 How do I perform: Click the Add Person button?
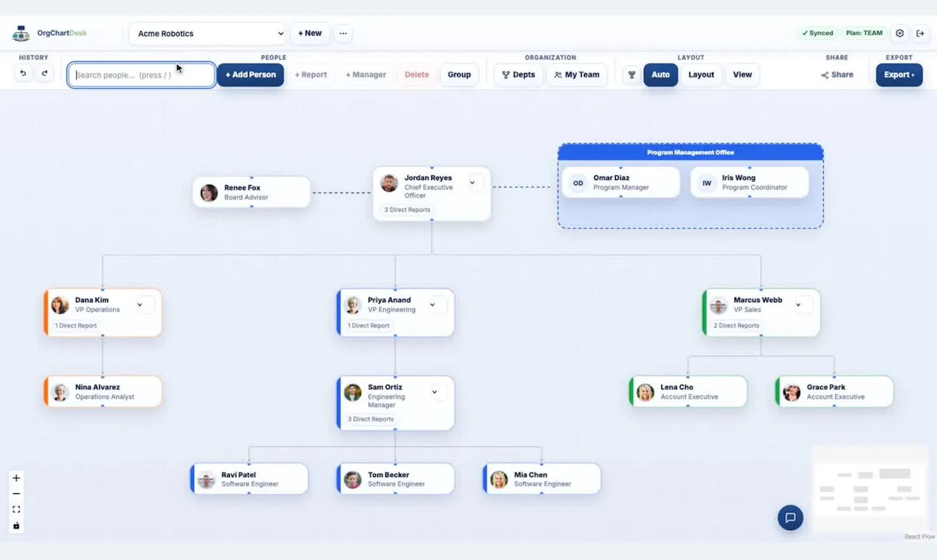click(x=251, y=75)
